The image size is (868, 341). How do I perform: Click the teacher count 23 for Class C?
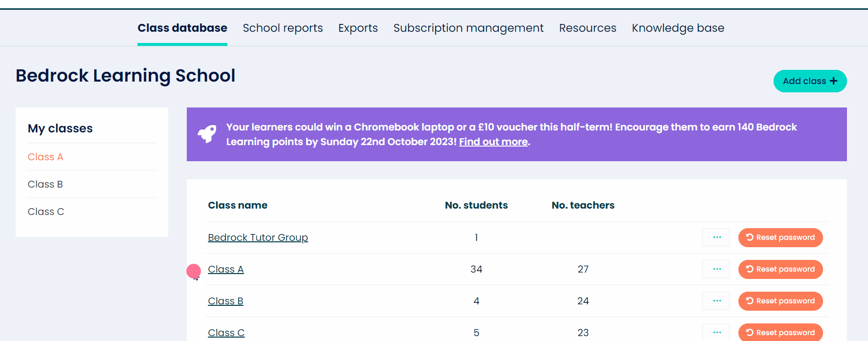coord(583,333)
